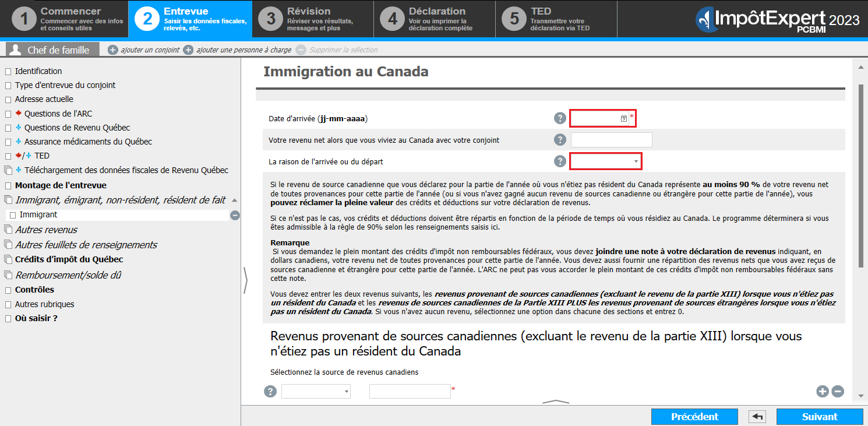Add a new Canadian income source row
868x426 pixels.
tap(823, 392)
